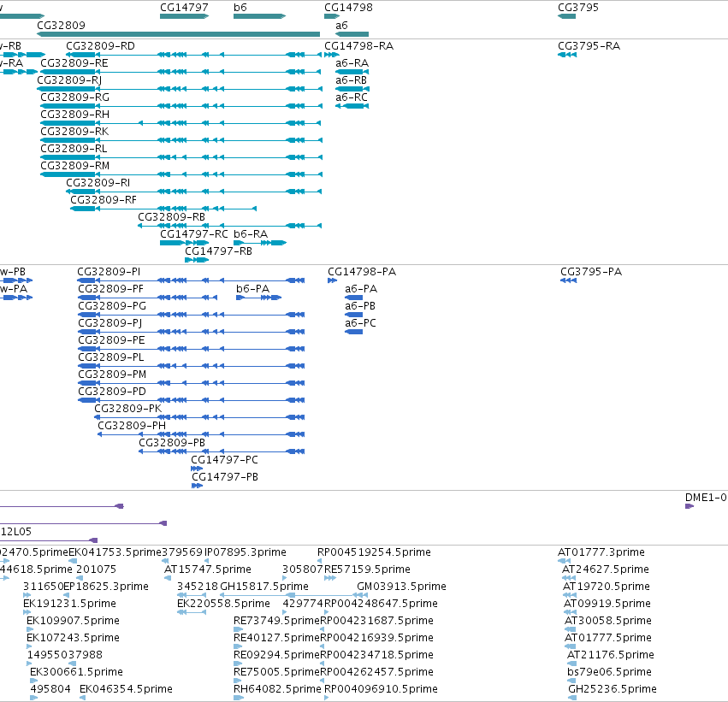Select EST EK041753.5prime
The height and width of the screenshot is (702, 728).
click(73, 562)
